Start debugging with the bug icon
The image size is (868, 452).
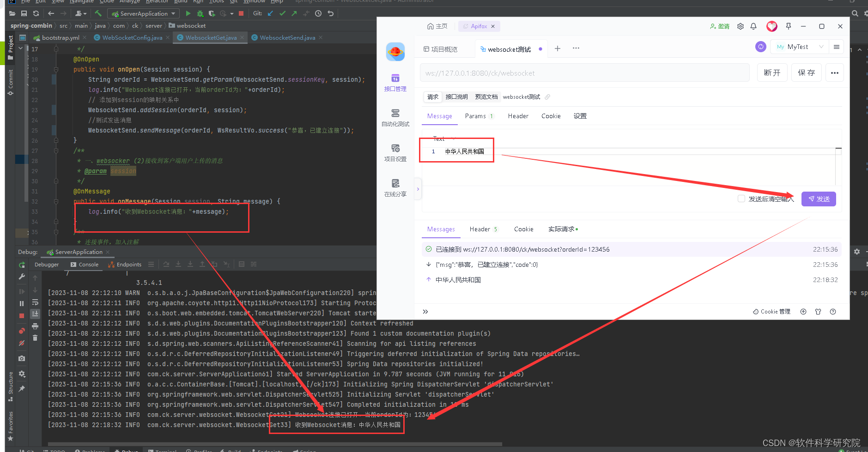pos(200,13)
